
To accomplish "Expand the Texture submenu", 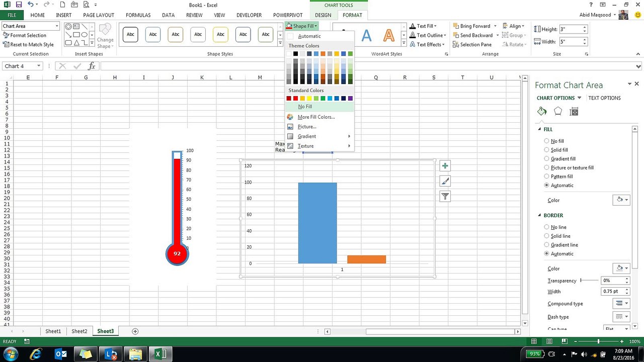I will 319,146.
